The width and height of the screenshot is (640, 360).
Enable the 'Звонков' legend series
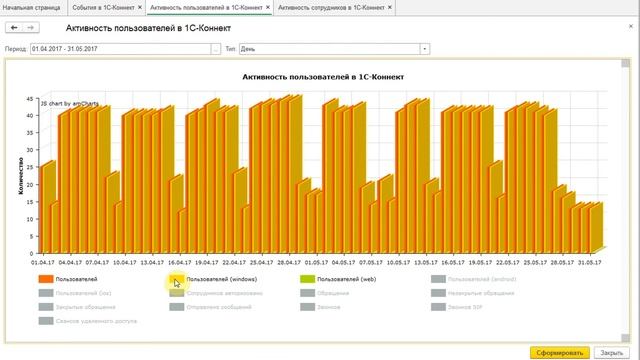click(x=320, y=307)
